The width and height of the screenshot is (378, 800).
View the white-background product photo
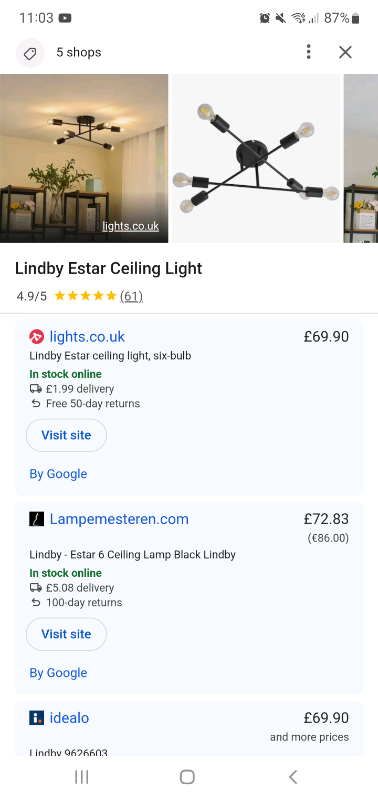[x=256, y=158]
